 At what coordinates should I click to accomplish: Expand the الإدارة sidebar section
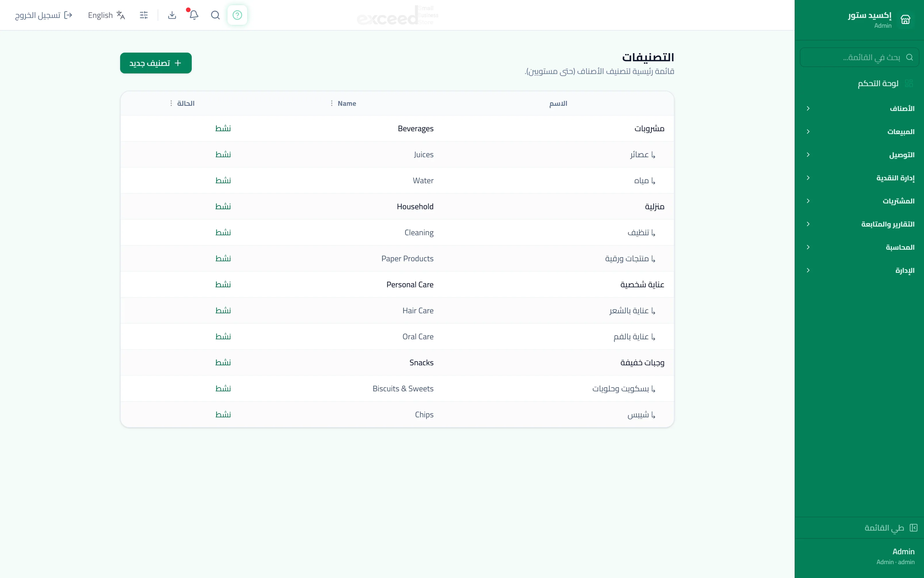(859, 270)
